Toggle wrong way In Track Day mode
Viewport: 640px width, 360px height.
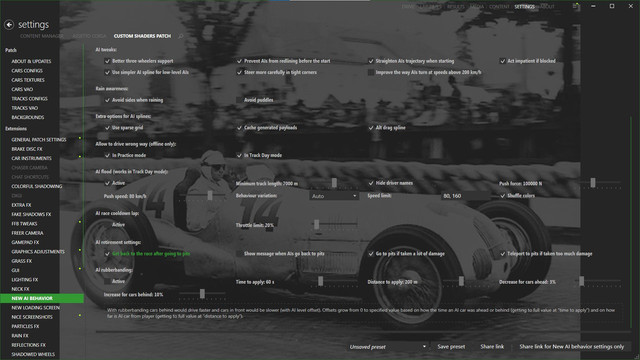(239, 156)
